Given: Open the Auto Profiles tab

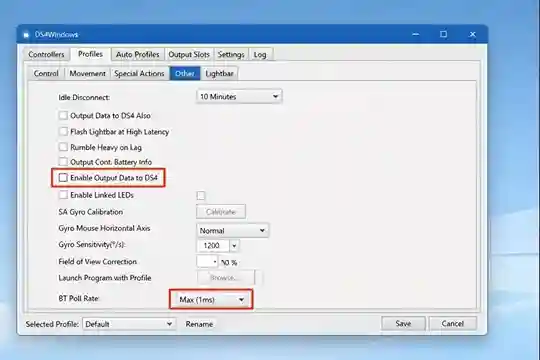Looking at the screenshot, I should point(137,54).
